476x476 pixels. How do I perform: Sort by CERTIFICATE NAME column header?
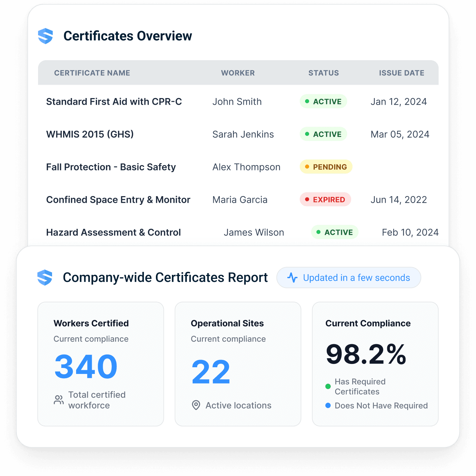(x=92, y=73)
